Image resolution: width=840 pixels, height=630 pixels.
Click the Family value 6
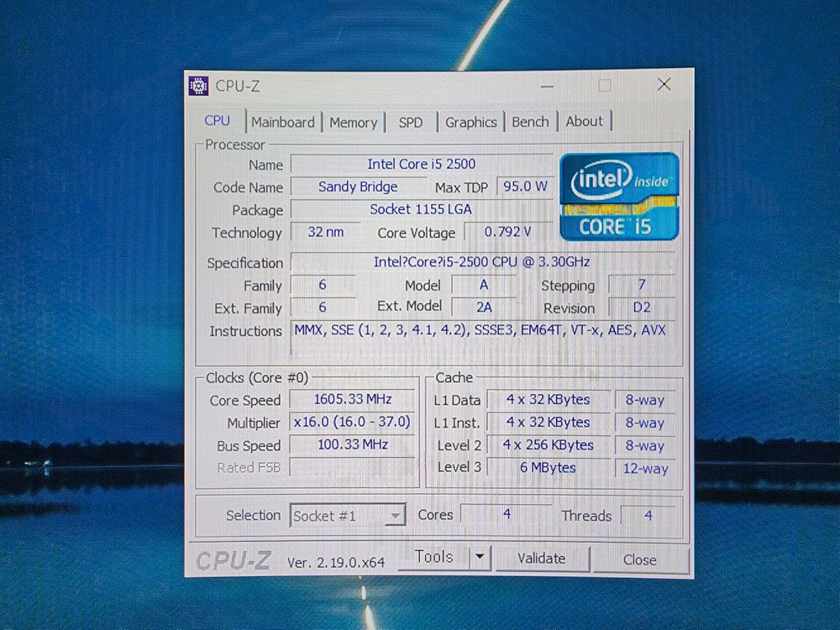click(x=323, y=285)
